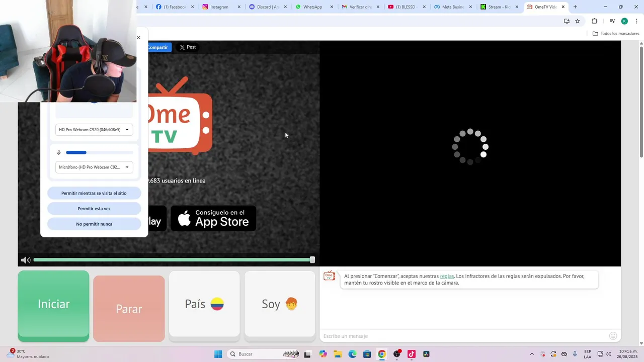Click Permitir esta vez
644x362 pixels.
[94, 209]
